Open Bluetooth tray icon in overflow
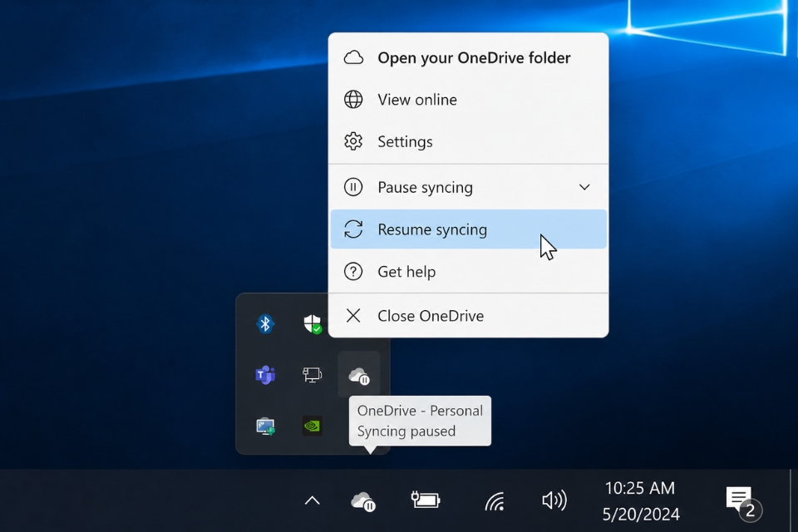This screenshot has width=798, height=532. click(x=265, y=324)
